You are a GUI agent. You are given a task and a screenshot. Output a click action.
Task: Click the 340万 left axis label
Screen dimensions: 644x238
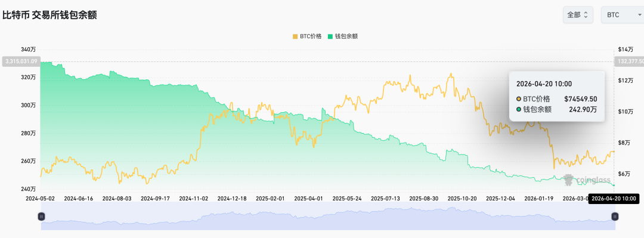pyautogui.click(x=29, y=50)
